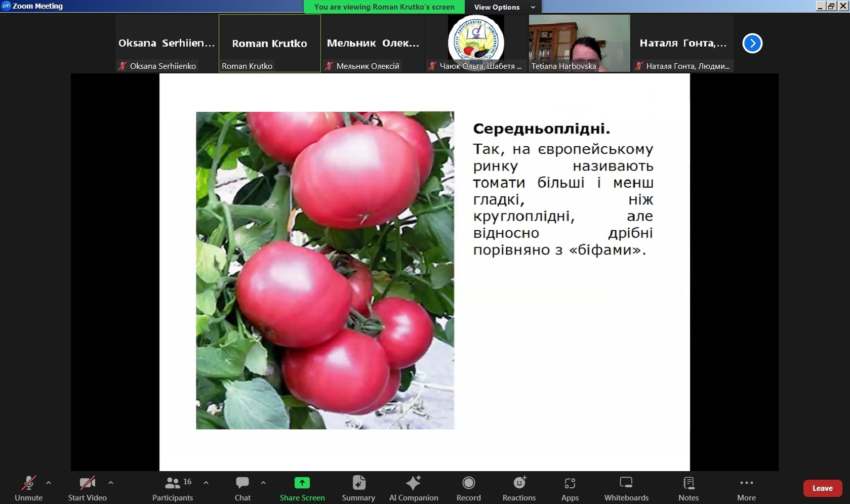Viewport: 850px width, 504px height.
Task: Open Notes
Action: click(689, 488)
